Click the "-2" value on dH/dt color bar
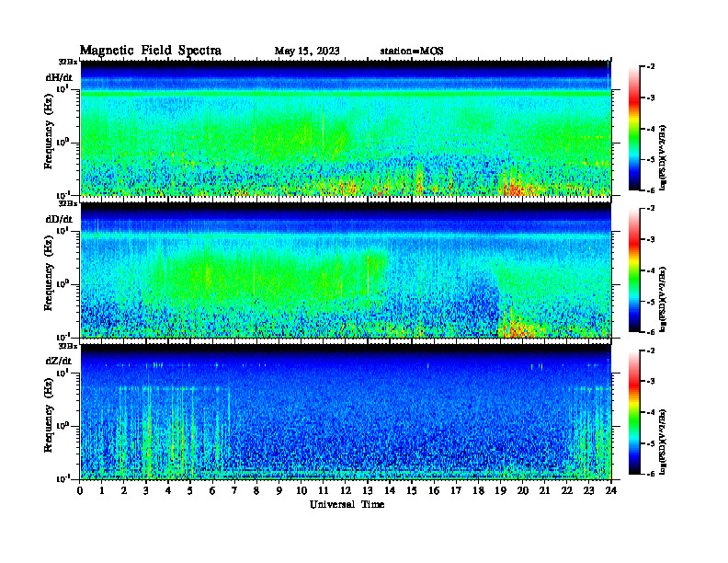The height and width of the screenshot is (563, 728). [651, 67]
